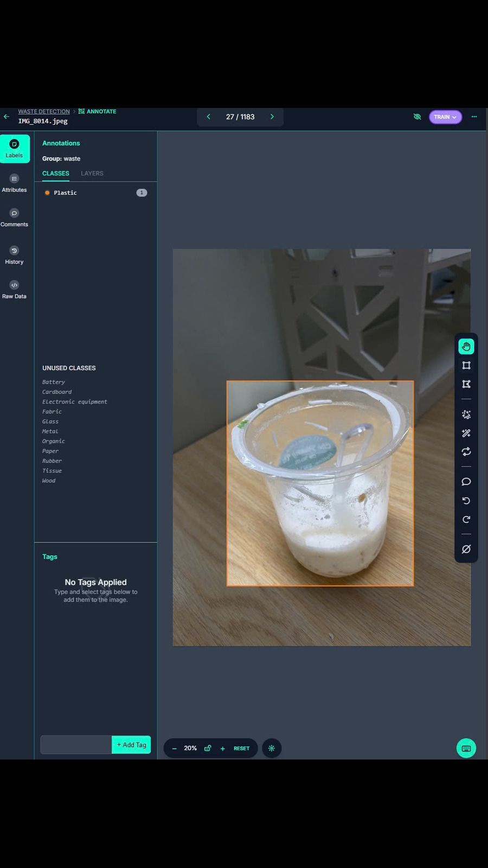Go back using the left arrow icon
This screenshot has height=868, width=488.
pyautogui.click(x=7, y=116)
